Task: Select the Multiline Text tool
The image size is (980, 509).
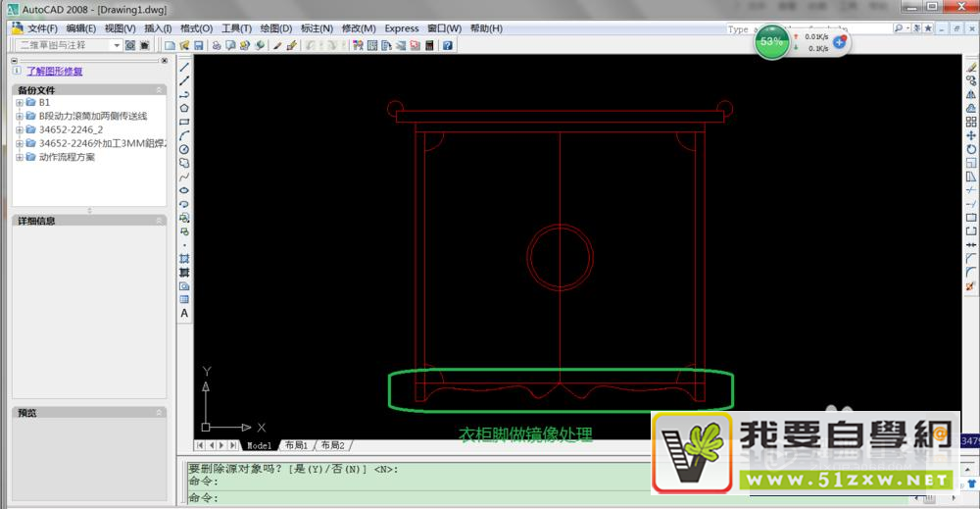Action: pos(184,313)
